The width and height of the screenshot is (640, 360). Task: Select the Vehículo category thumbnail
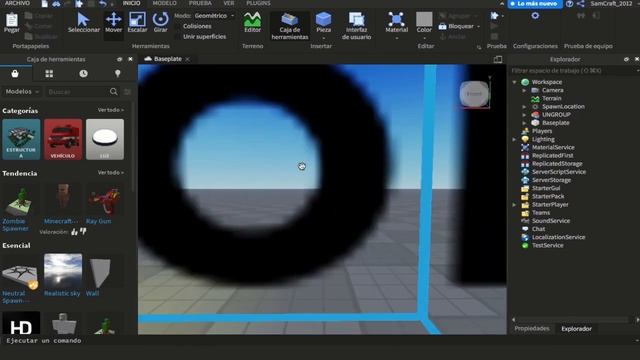click(63, 139)
